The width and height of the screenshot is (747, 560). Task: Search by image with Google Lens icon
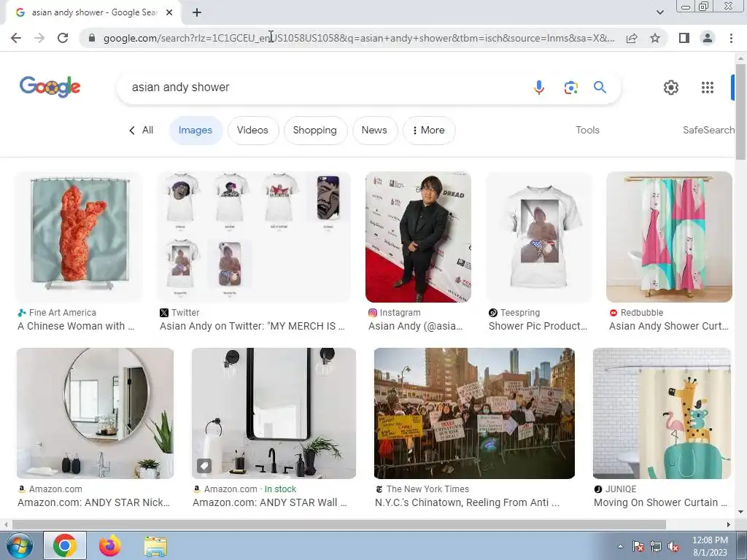[570, 87]
